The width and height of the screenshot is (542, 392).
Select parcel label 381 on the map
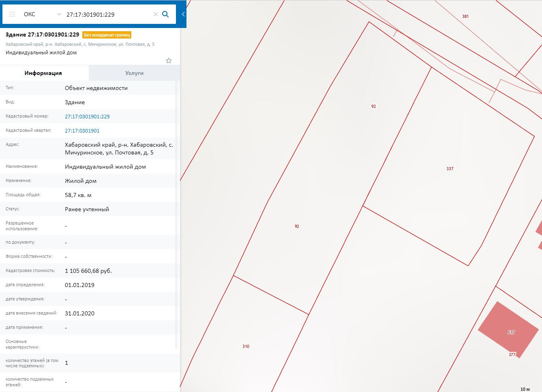coord(465,16)
